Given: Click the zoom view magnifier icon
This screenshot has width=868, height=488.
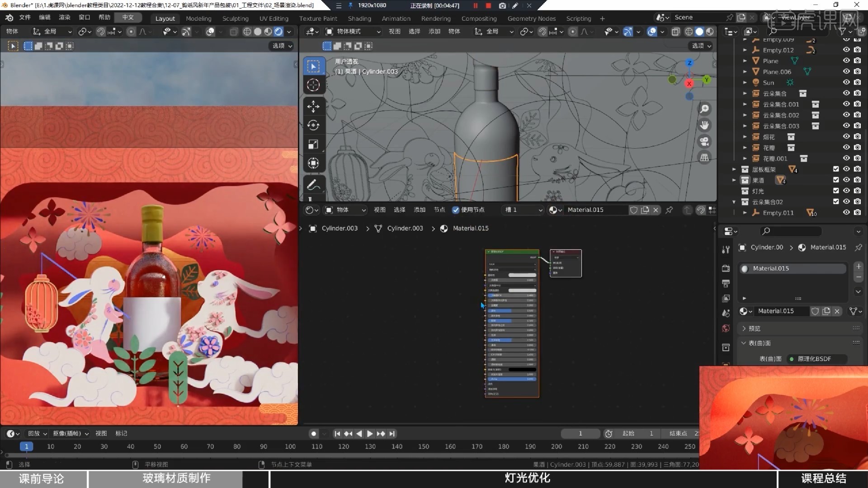Looking at the screenshot, I should [704, 109].
